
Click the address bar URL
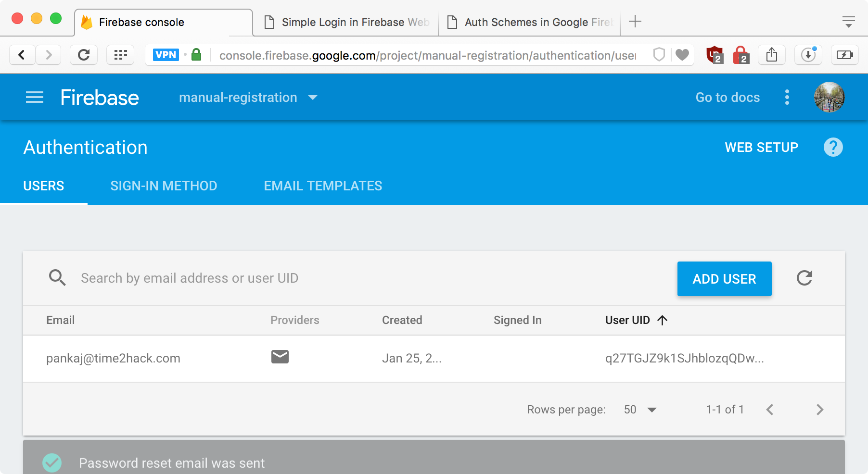(x=427, y=55)
